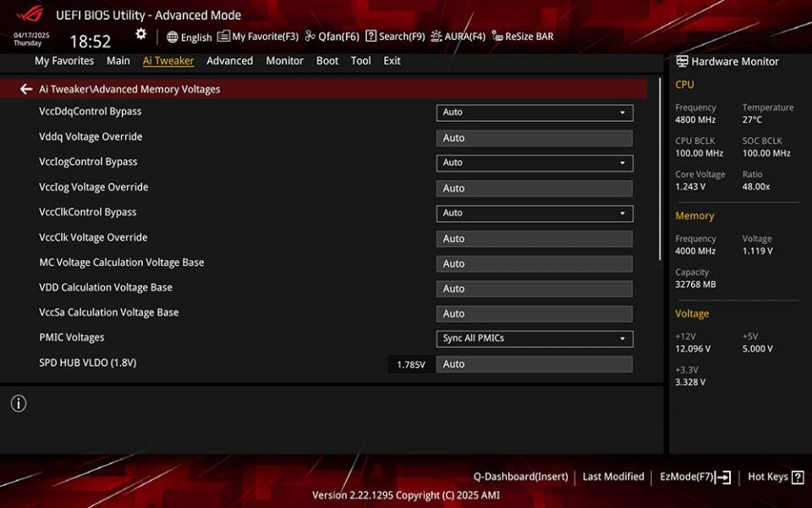Switch to Advanced tab

click(229, 61)
